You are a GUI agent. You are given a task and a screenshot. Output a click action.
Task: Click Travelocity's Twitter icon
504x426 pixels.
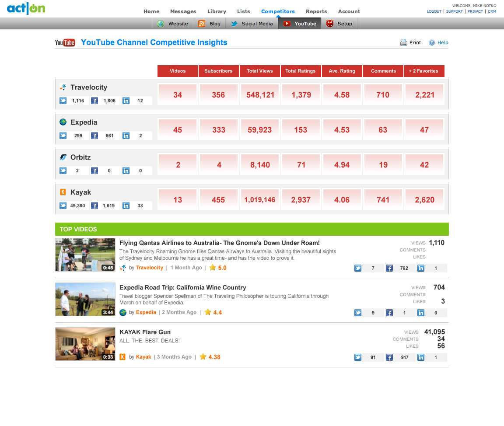pyautogui.click(x=63, y=101)
